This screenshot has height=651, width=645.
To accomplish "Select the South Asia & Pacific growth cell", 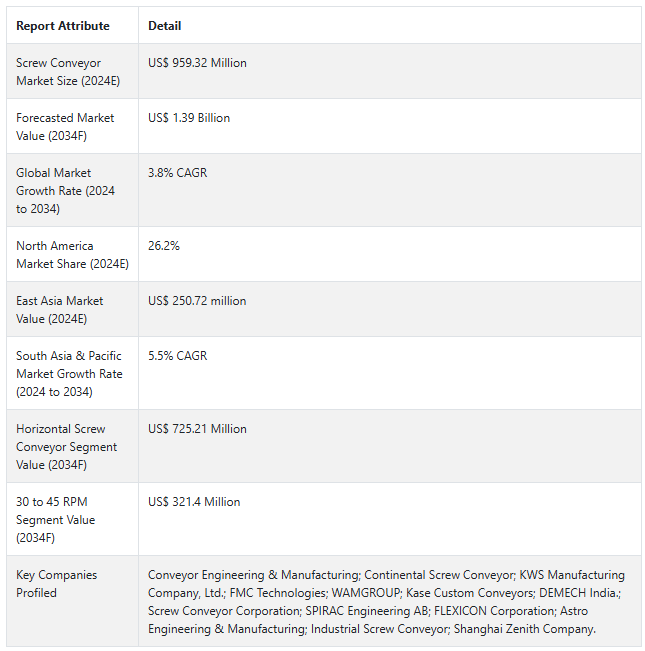I will coord(69,374).
